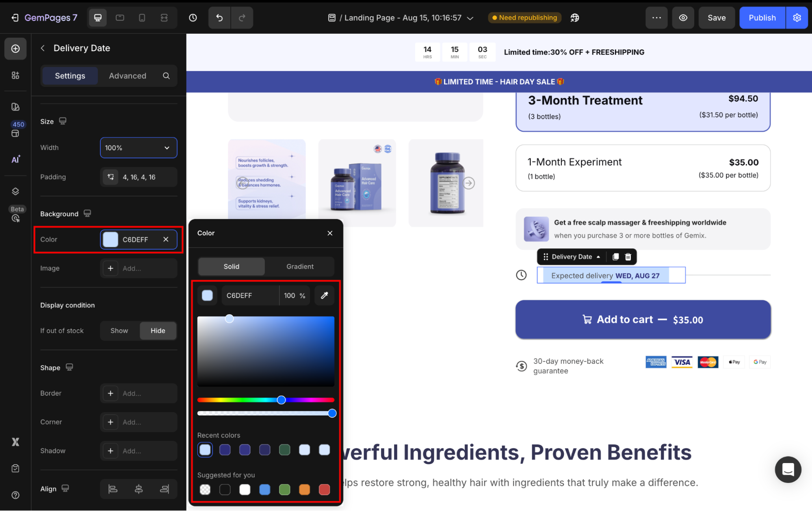Click the undo arrow icon

219,18
